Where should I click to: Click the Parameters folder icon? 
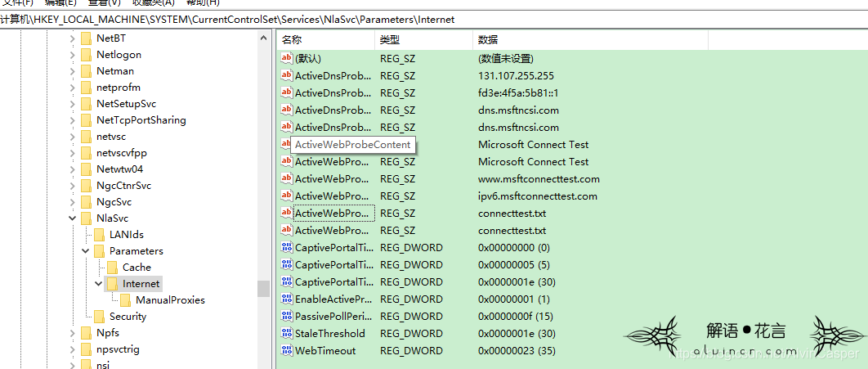pyautogui.click(x=99, y=251)
